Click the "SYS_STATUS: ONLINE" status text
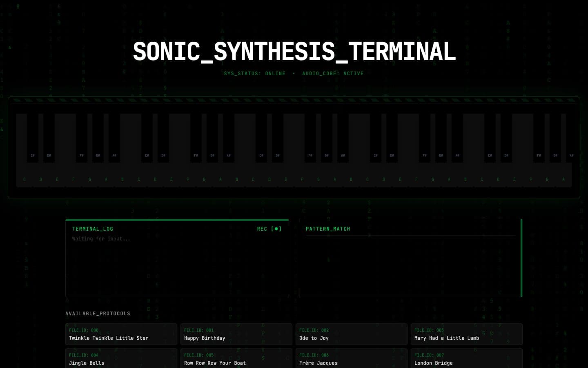 [255, 74]
